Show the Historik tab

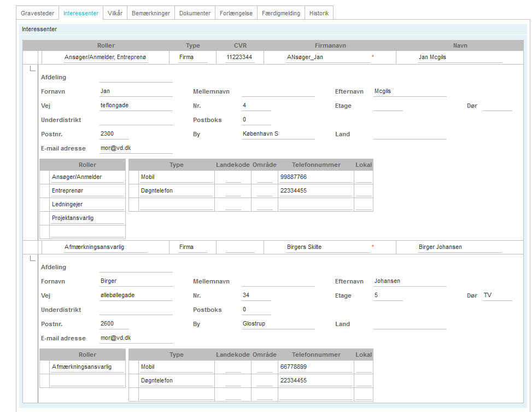coord(319,13)
